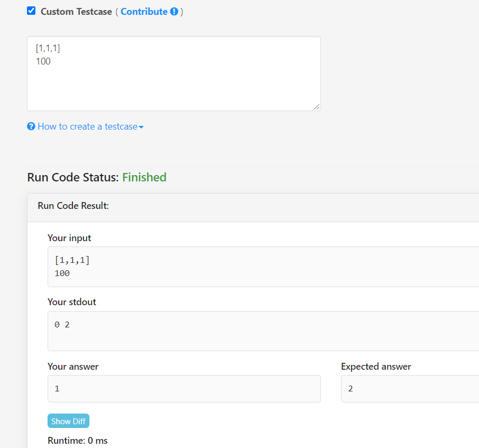Click the Show Diff button

(68, 421)
